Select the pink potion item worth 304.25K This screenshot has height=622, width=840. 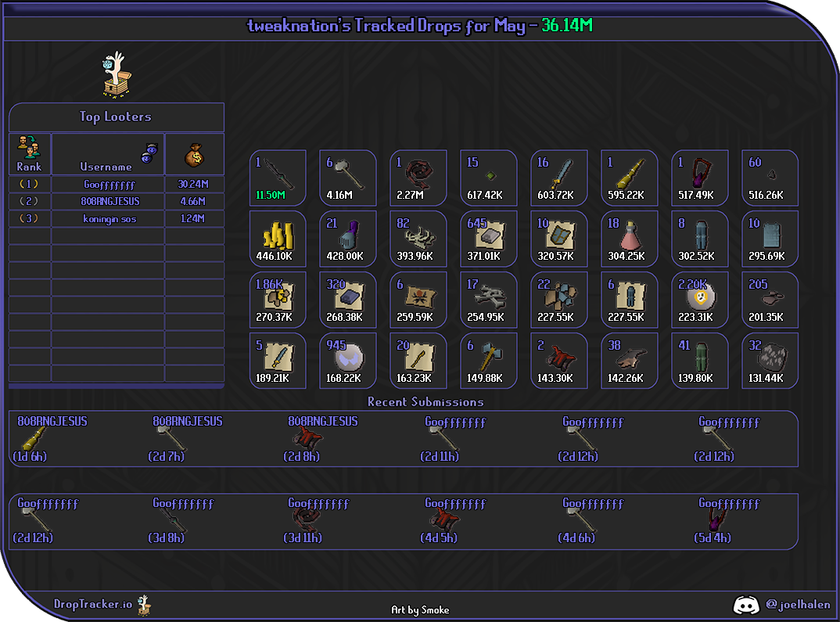coord(629,239)
